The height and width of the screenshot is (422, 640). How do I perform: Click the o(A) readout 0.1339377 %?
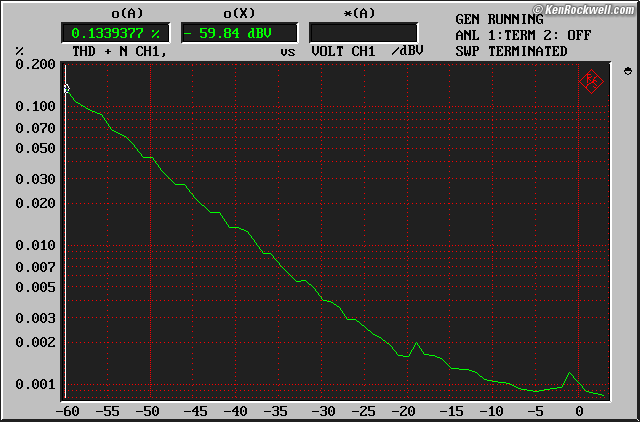point(116,33)
